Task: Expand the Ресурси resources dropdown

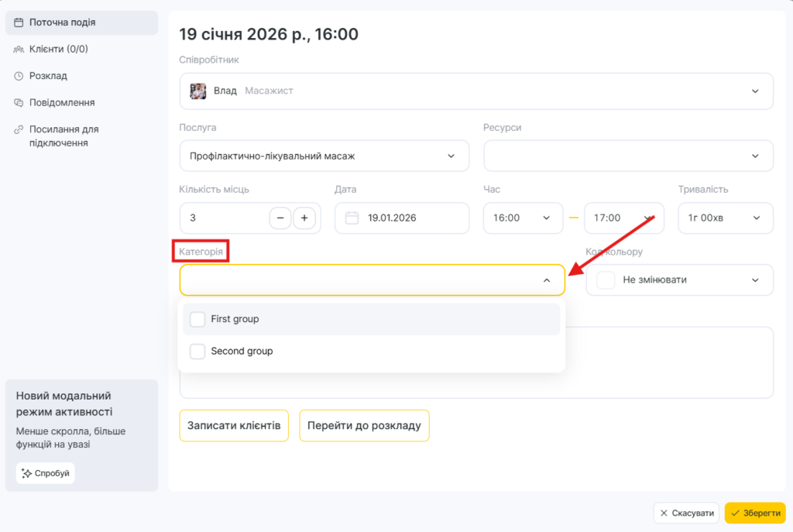Action: (627, 156)
